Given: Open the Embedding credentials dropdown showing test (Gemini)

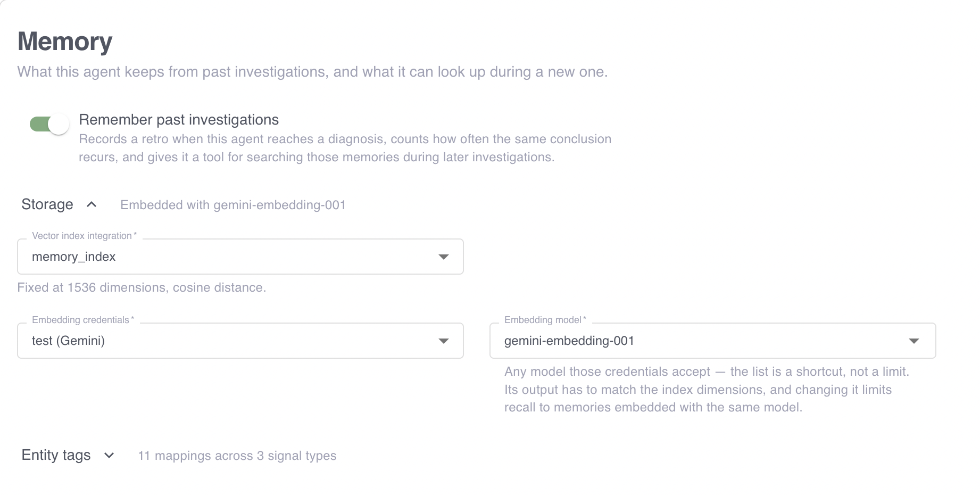Looking at the screenshot, I should pos(240,341).
